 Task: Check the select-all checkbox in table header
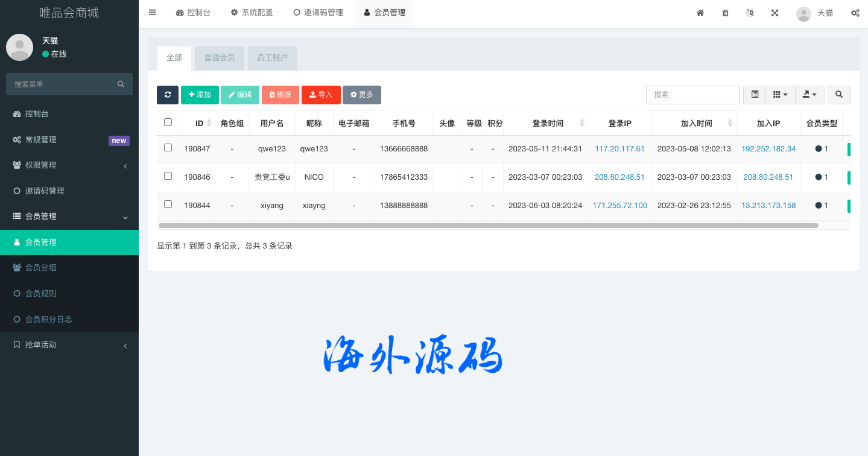click(x=168, y=122)
